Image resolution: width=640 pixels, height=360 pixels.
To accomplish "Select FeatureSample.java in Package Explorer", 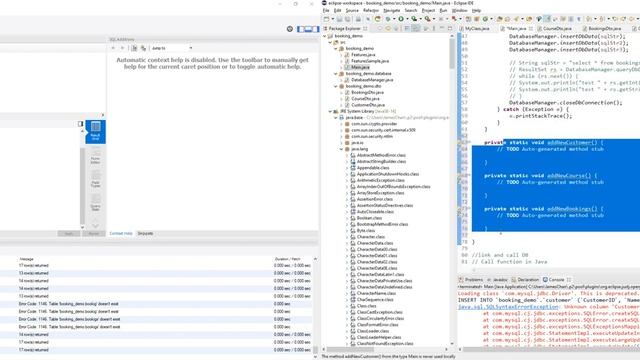I will click(370, 61).
